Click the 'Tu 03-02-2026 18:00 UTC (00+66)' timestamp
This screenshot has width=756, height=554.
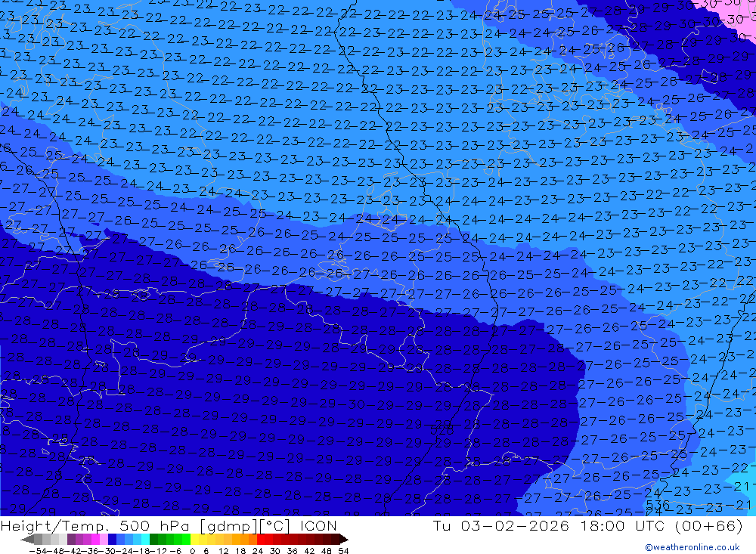pyautogui.click(x=587, y=525)
